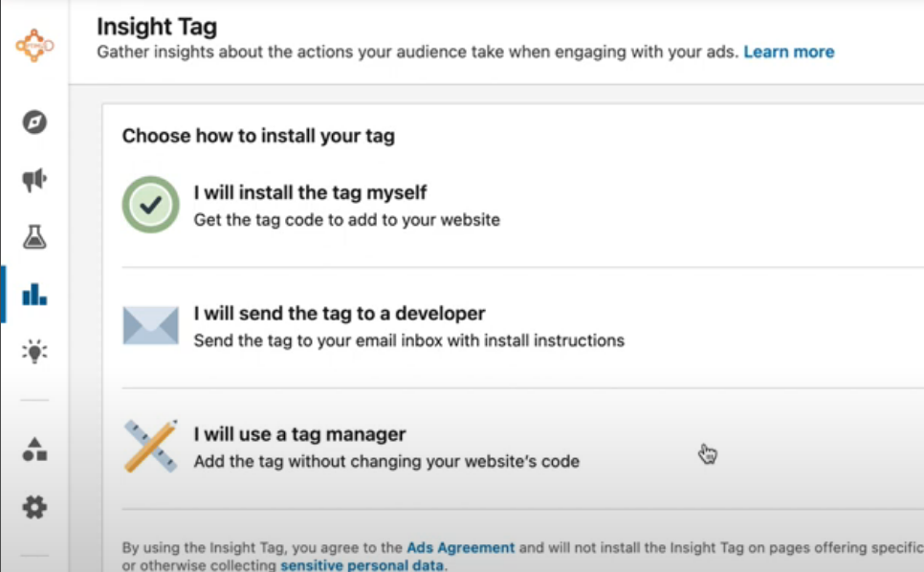Open the Learn more link

pyautogui.click(x=789, y=52)
